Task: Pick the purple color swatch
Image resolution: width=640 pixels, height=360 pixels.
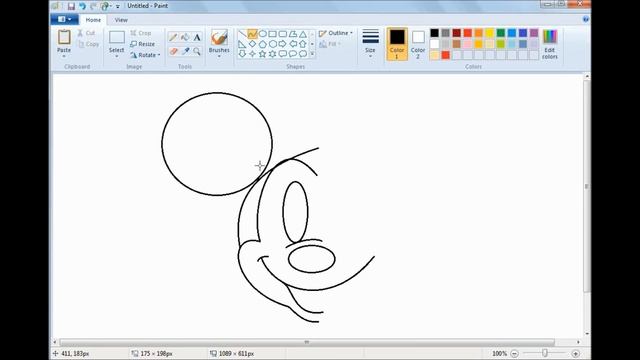Action: pos(534,33)
